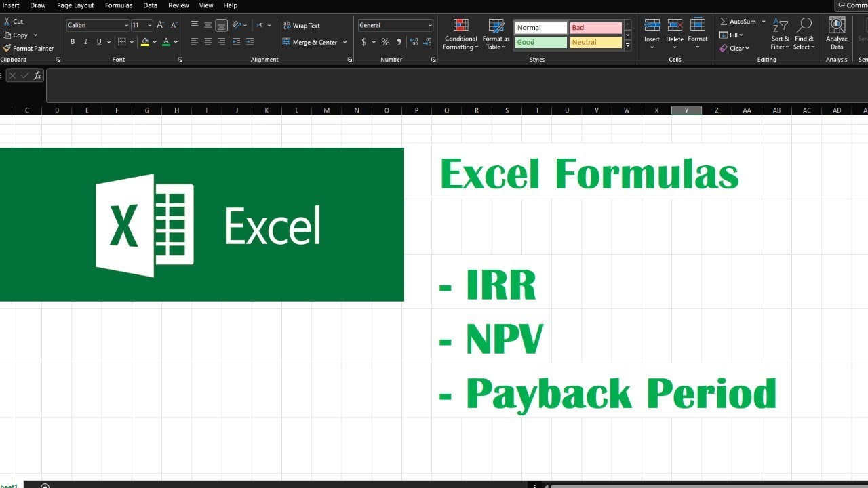Open Find & Select menu
Viewport: 868px width, 488px height.
[x=804, y=35]
